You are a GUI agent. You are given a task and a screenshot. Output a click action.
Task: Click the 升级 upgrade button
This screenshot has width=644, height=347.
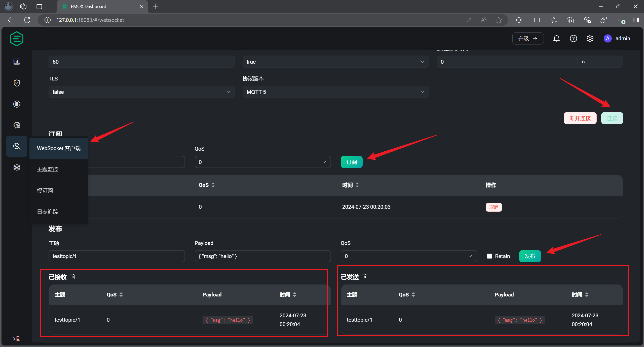point(528,38)
